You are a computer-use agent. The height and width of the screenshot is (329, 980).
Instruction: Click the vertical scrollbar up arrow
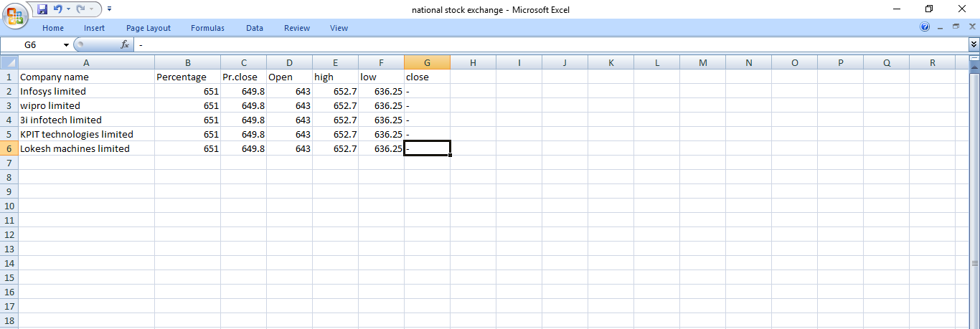[974, 67]
